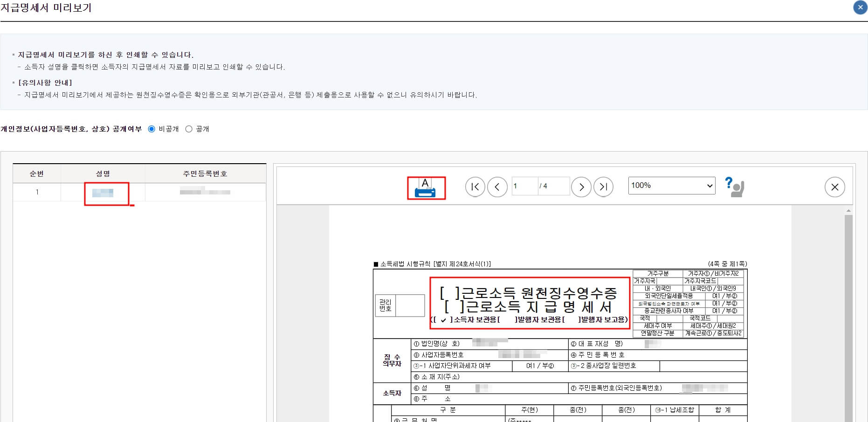The width and height of the screenshot is (868, 422).
Task: Click the blurred resident number in row 1
Action: tap(205, 192)
